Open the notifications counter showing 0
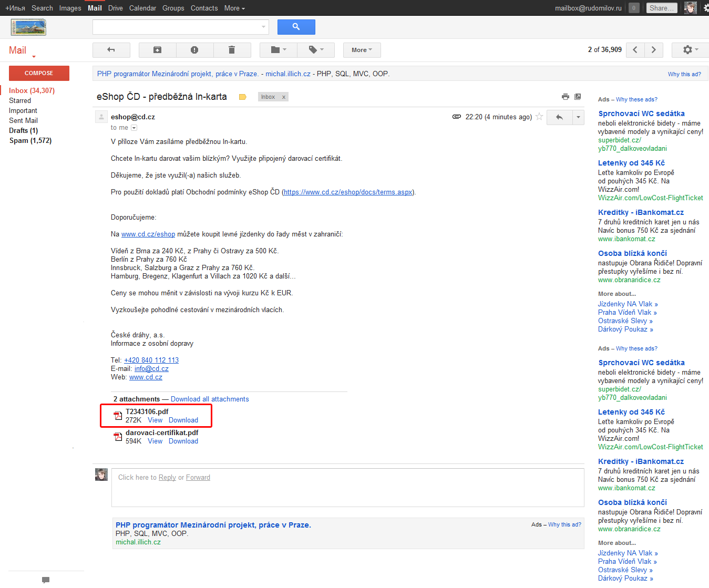The image size is (709, 588). [634, 8]
